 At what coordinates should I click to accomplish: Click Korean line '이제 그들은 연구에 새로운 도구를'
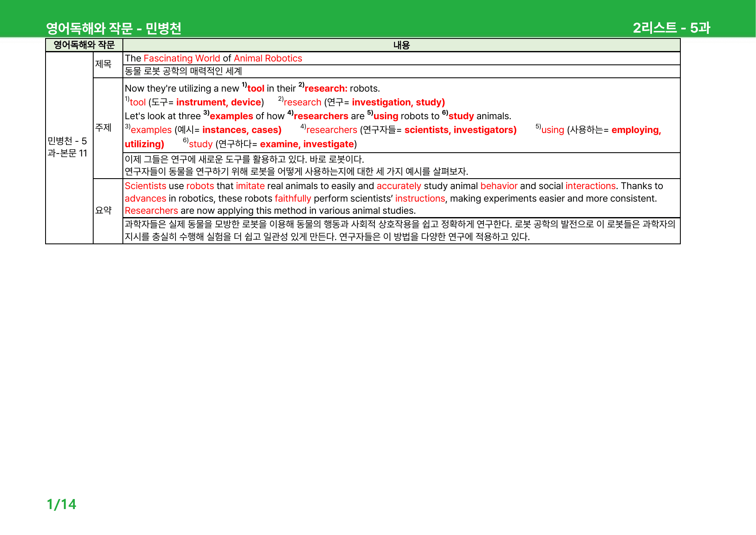(x=244, y=159)
